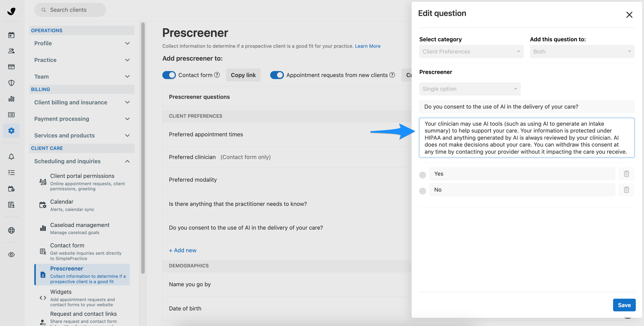Open Request and contact links settings
This screenshot has width=644, height=326.
83,318
